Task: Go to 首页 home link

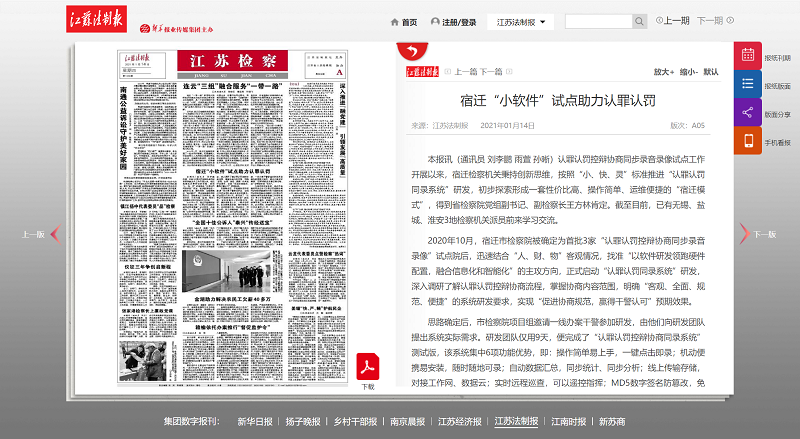Action: pyautogui.click(x=409, y=22)
